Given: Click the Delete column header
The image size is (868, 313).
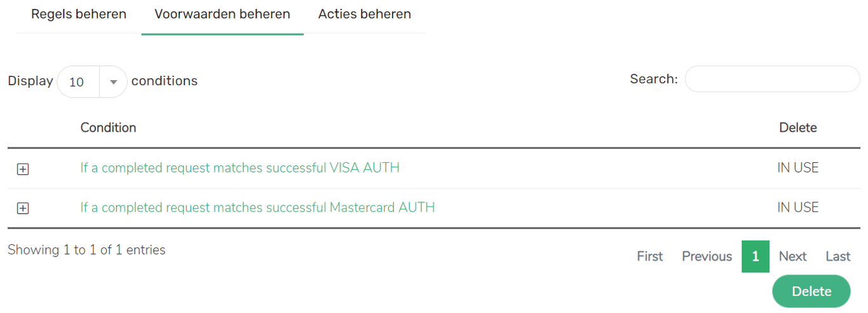Looking at the screenshot, I should (797, 128).
